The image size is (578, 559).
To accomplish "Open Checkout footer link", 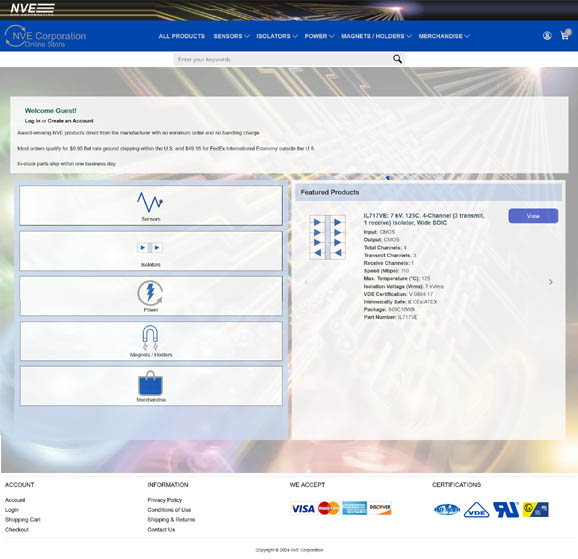I will (x=17, y=530).
